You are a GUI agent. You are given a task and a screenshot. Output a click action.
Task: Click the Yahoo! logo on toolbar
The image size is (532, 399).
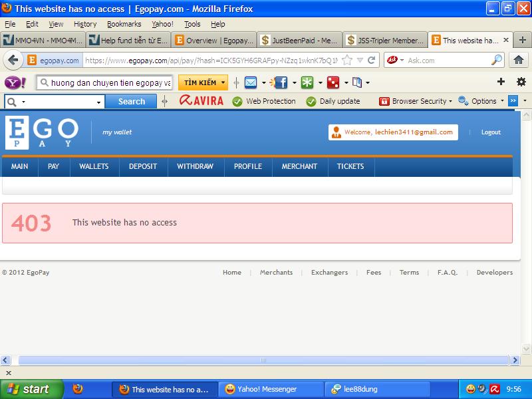click(x=15, y=82)
